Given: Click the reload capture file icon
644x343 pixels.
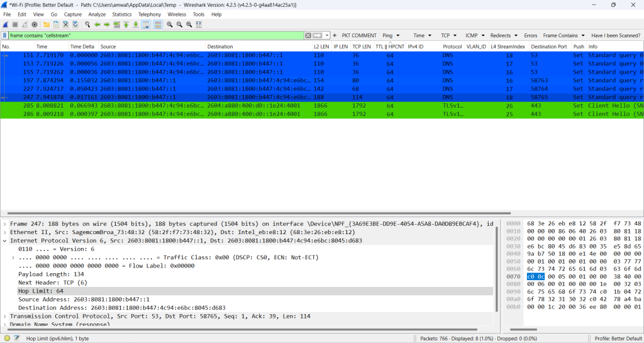Looking at the screenshot, I should coord(75,25).
